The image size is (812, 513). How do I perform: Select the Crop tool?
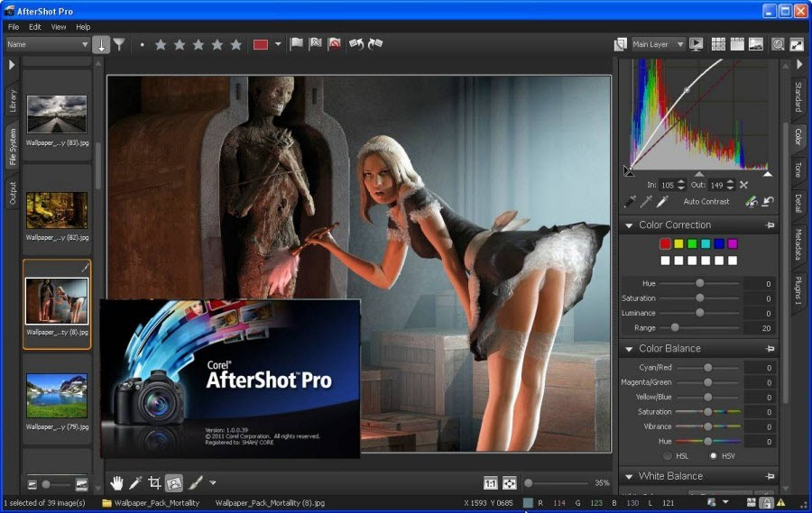tap(155, 482)
